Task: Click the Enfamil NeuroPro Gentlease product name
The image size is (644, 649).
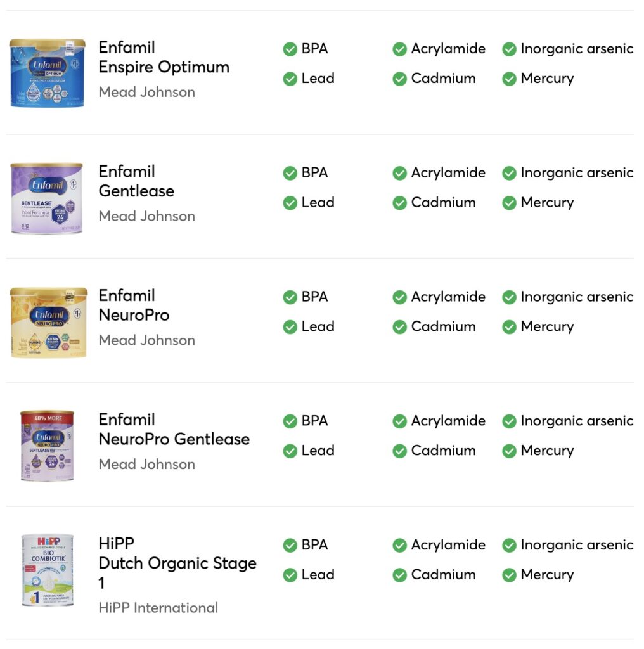Action: 174,429
